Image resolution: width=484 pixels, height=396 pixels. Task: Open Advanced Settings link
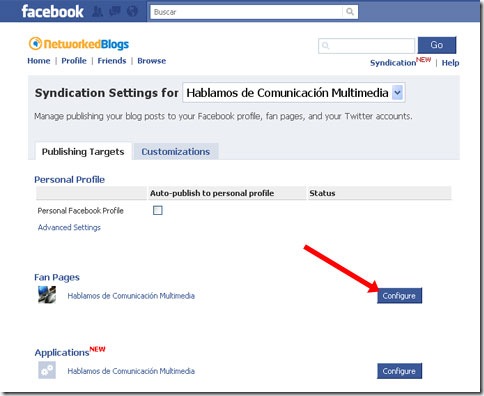[69, 227]
